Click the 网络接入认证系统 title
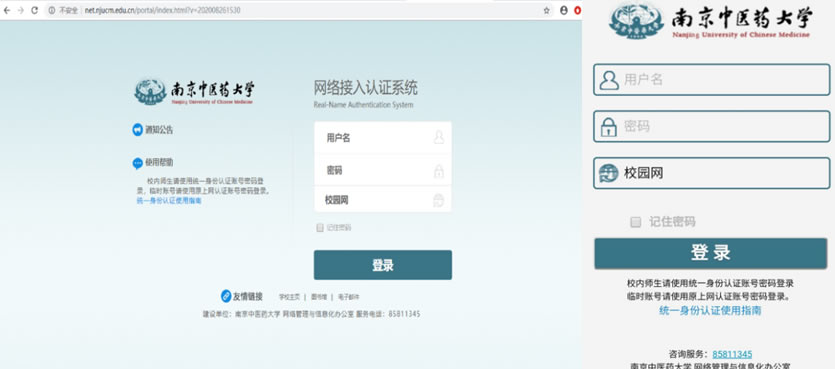 [366, 87]
